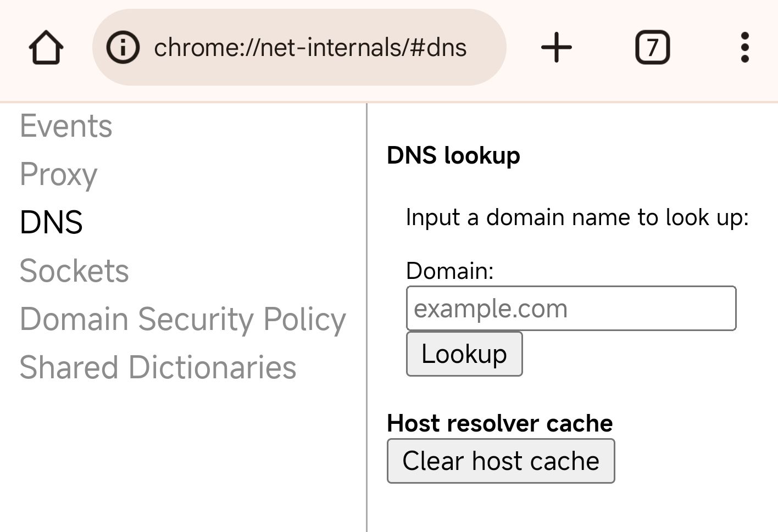
Task: Open site information via the info icon
Action: [123, 47]
